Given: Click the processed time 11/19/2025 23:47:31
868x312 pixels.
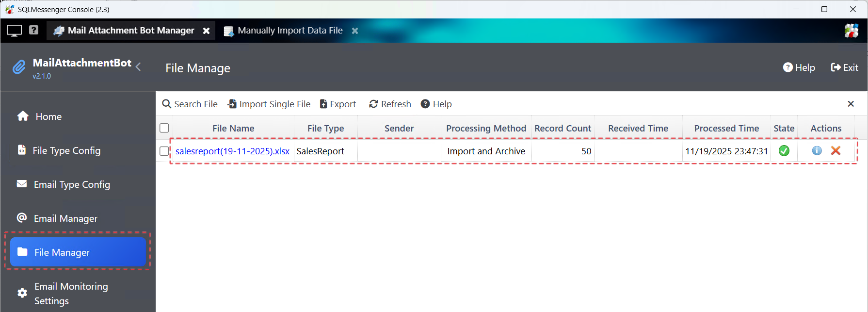Looking at the screenshot, I should (x=726, y=151).
